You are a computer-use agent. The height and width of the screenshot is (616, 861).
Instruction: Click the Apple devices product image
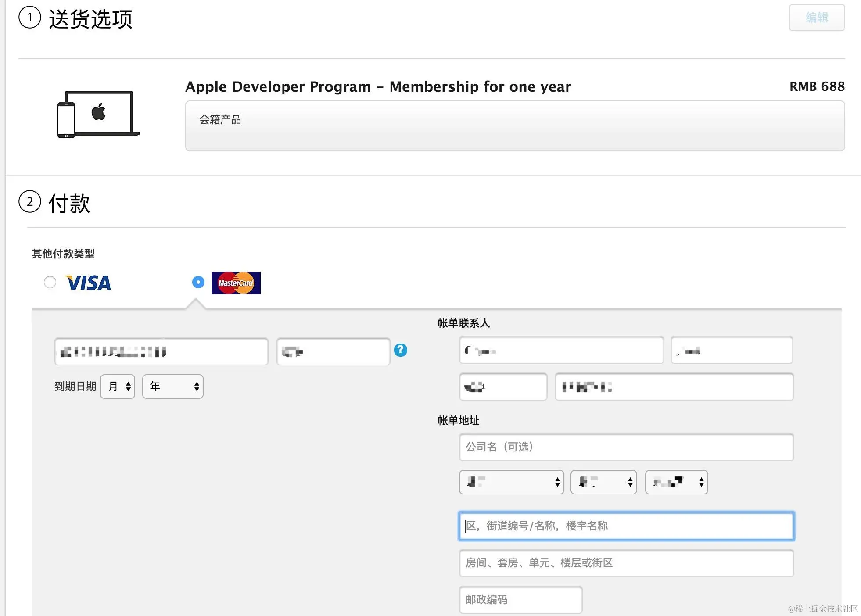click(x=98, y=114)
